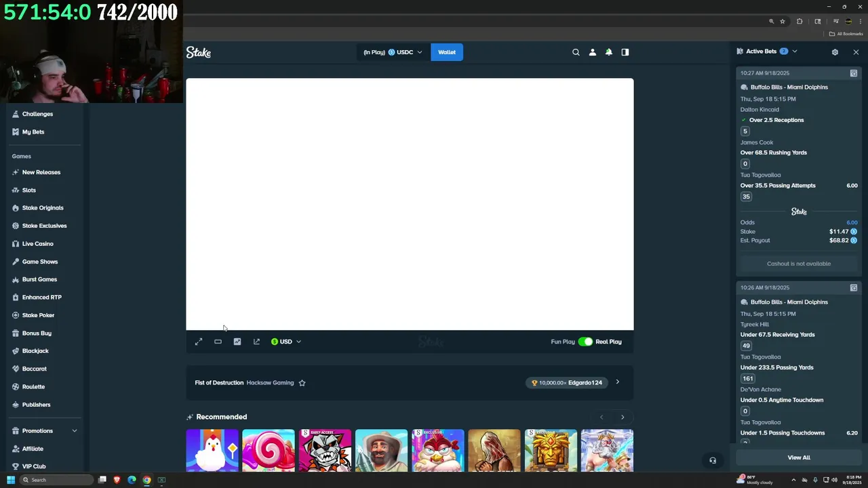Open the Chrome three-dot menu
This screenshot has width=868, height=488.
(860, 22)
